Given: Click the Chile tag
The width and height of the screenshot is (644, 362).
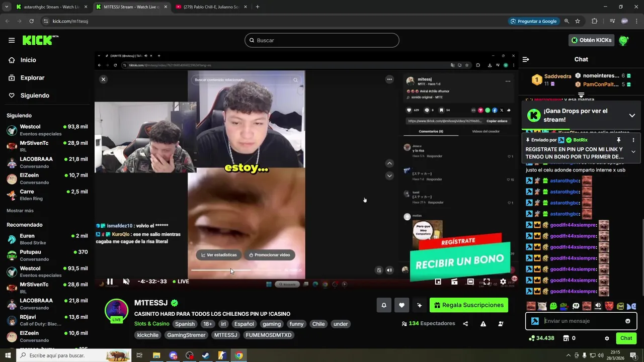Looking at the screenshot, I should click(x=318, y=324).
